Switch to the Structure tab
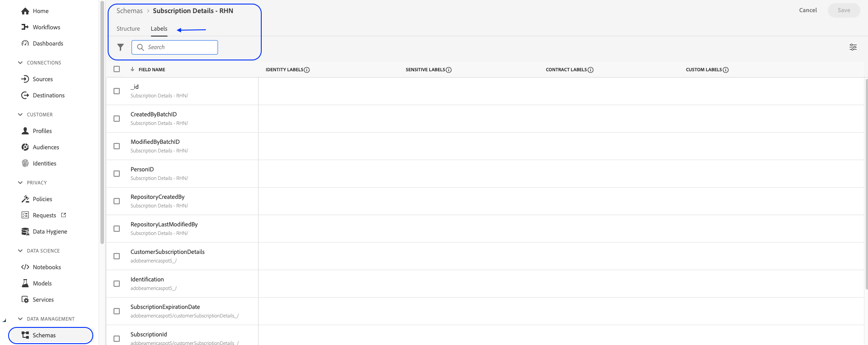Viewport: 868px width, 345px height. (128, 29)
